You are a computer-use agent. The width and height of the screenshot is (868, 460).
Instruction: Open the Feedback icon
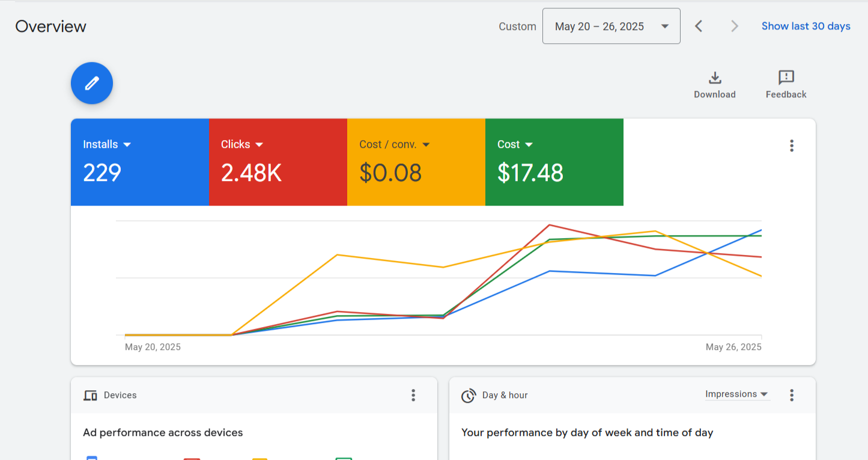point(786,78)
